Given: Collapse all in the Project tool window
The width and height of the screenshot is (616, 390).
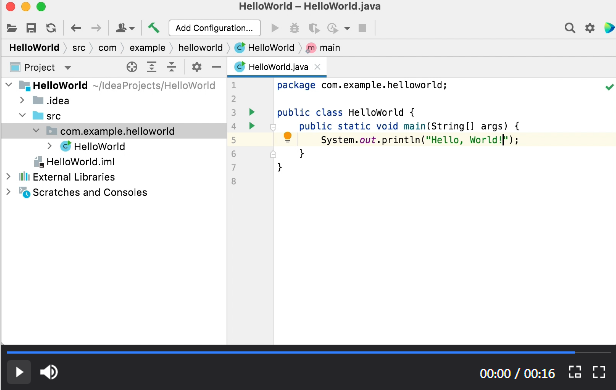Looking at the screenshot, I should point(172,67).
